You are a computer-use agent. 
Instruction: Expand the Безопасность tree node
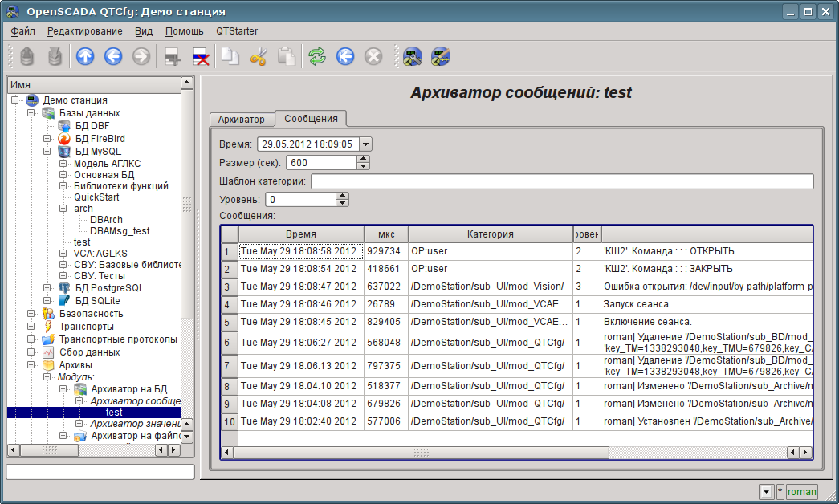coord(31,314)
